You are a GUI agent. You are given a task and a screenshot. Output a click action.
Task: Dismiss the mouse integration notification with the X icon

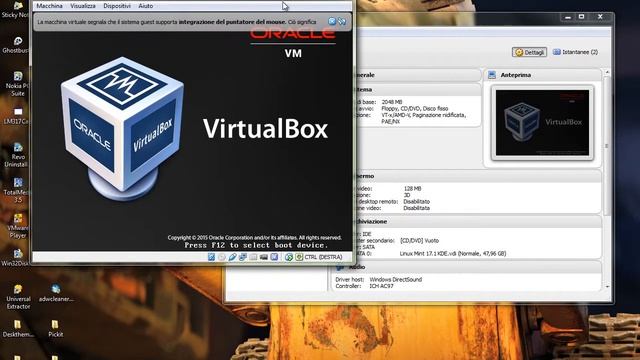pos(332,21)
